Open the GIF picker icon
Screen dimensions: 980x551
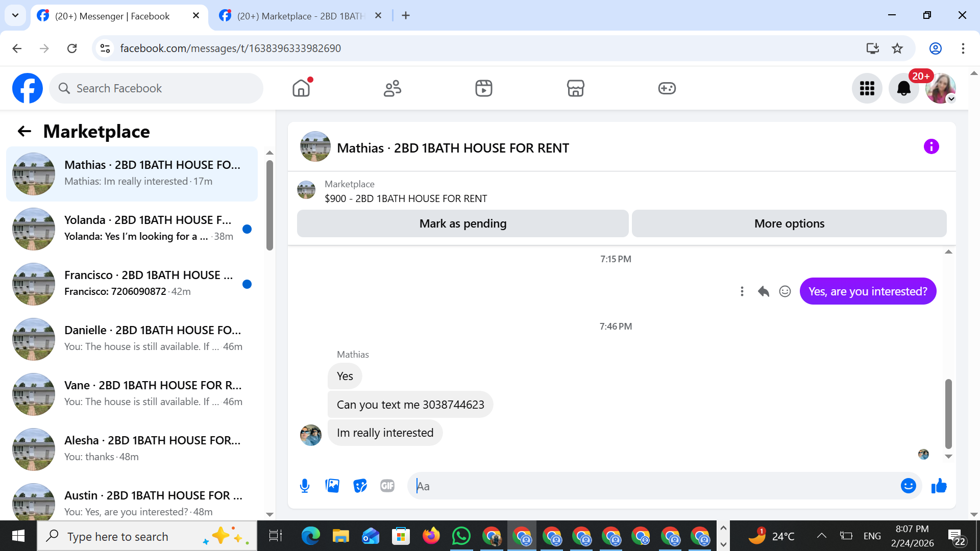[387, 486]
